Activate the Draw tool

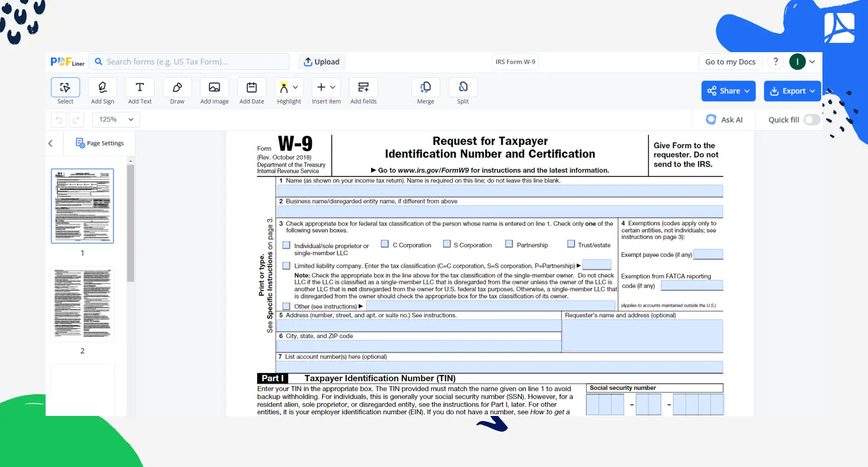(x=177, y=87)
